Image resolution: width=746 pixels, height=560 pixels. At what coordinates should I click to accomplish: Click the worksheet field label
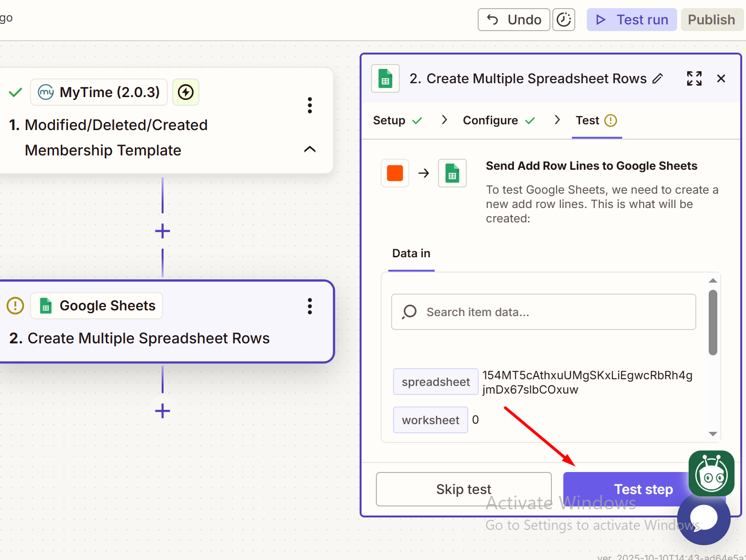coord(430,420)
